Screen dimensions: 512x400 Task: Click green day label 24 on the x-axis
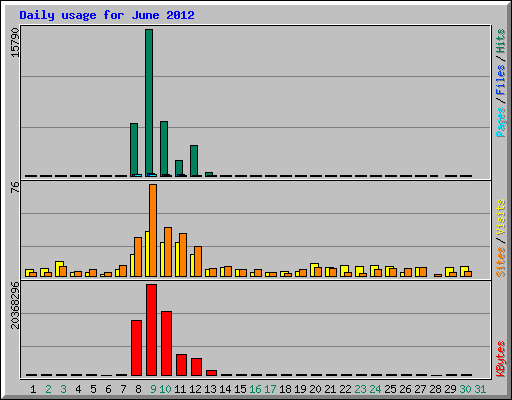coord(375,389)
